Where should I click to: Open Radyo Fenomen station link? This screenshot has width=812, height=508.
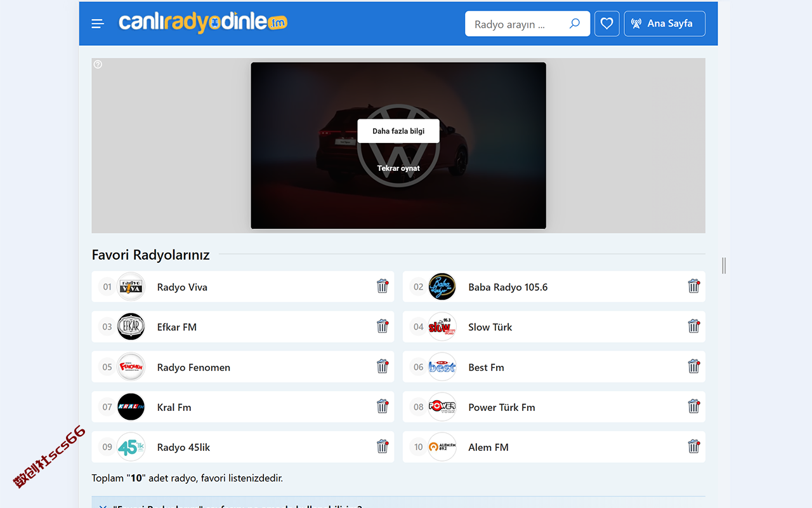coord(193,367)
